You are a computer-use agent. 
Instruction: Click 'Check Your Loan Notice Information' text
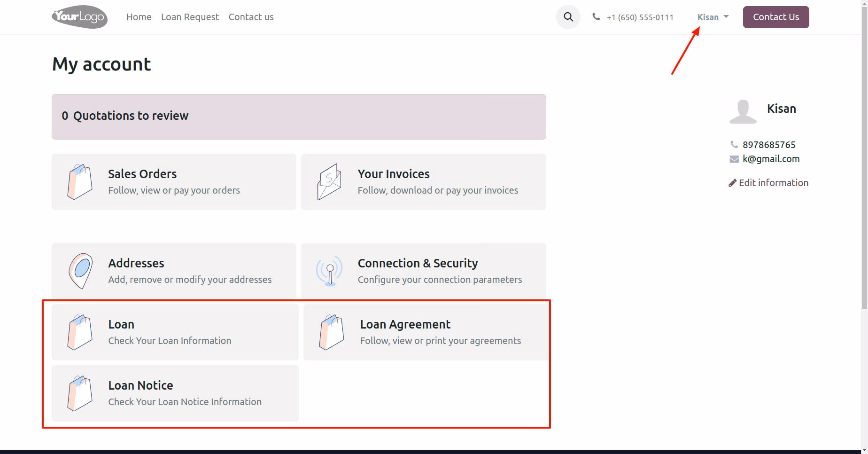coord(185,402)
